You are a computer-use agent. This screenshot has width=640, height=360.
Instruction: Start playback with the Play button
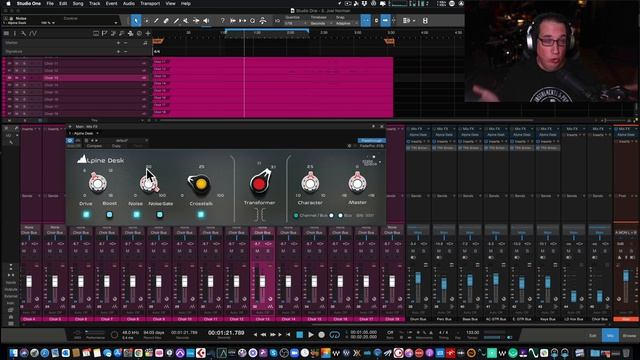311,335
